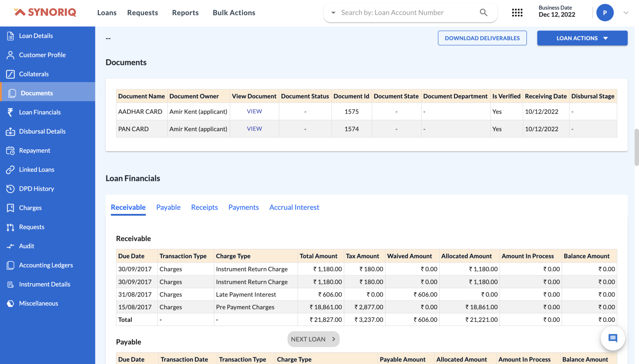Go to Miscellaneous section
The image size is (639, 364).
(38, 304)
